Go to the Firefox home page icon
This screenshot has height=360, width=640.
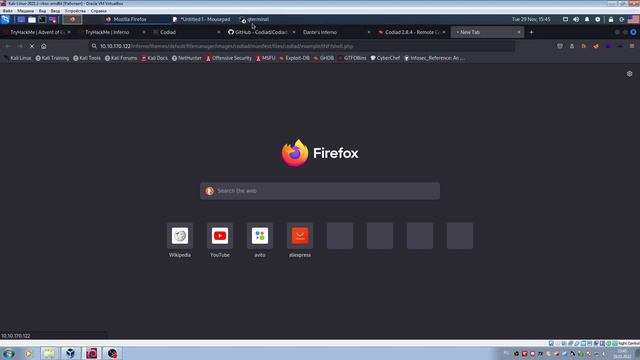point(44,46)
